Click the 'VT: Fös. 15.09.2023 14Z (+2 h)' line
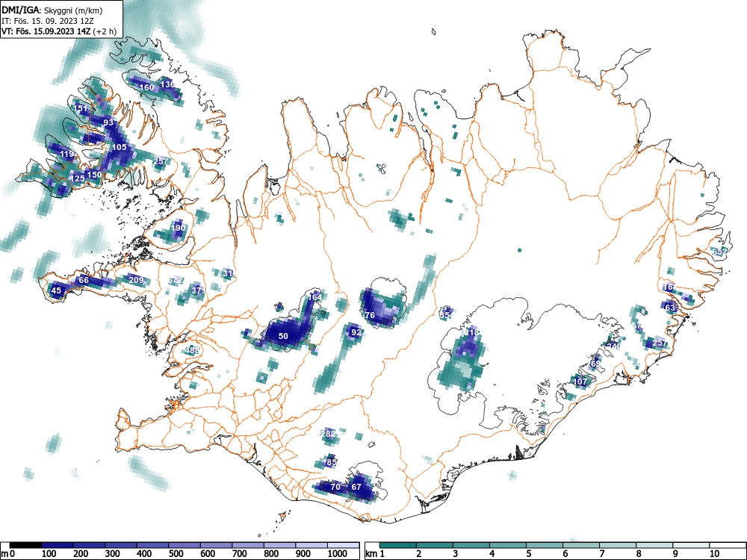747x560 pixels. (59, 31)
